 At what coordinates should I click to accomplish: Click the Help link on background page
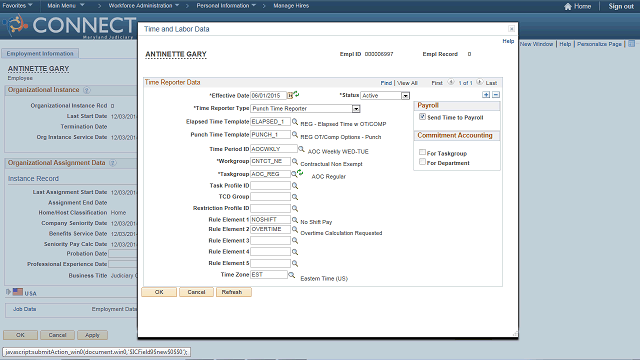(x=565, y=44)
